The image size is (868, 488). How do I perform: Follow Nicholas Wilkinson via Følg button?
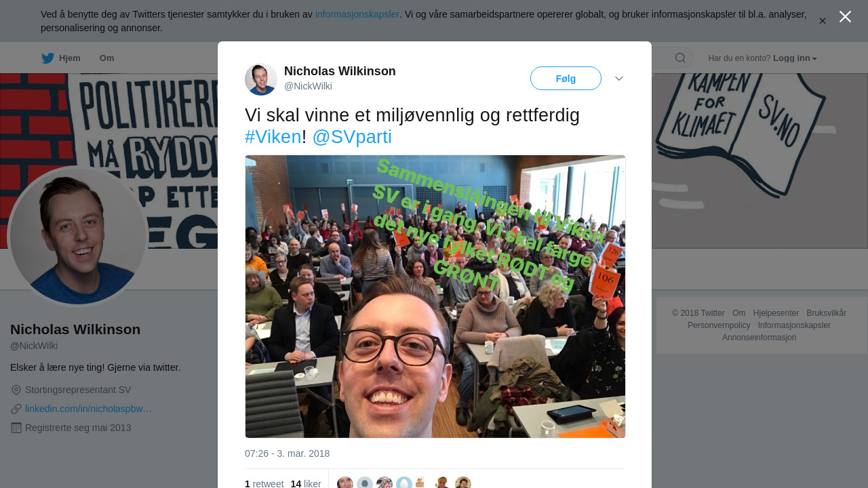566,79
